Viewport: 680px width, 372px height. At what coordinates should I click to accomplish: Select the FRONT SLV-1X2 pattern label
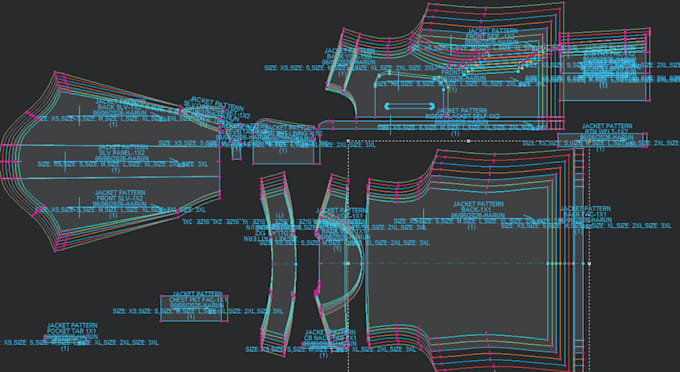tap(120, 198)
